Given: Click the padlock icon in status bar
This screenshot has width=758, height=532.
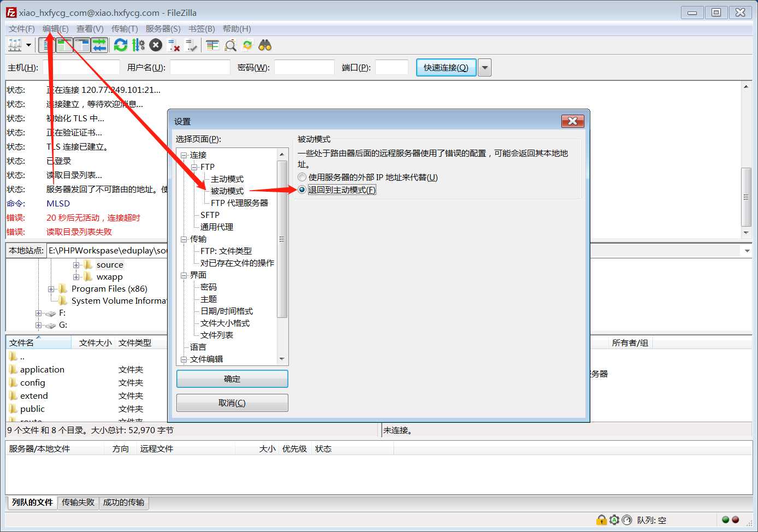Looking at the screenshot, I should 601,520.
